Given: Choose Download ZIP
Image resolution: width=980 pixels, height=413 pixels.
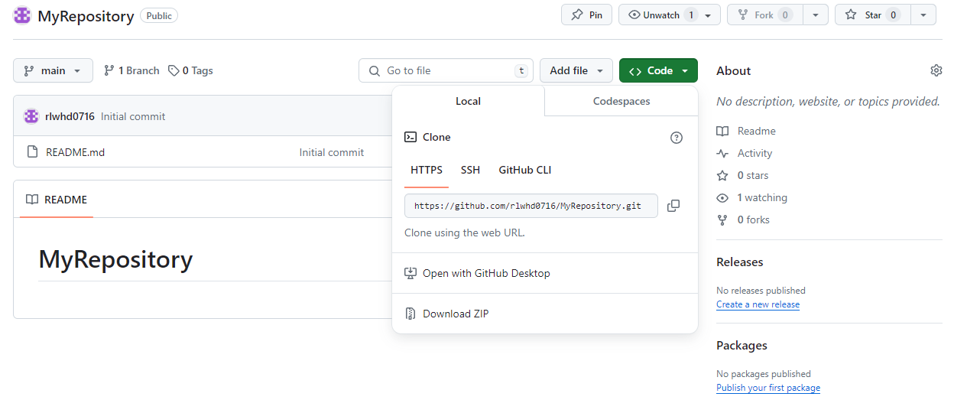Looking at the screenshot, I should tap(545, 314).
